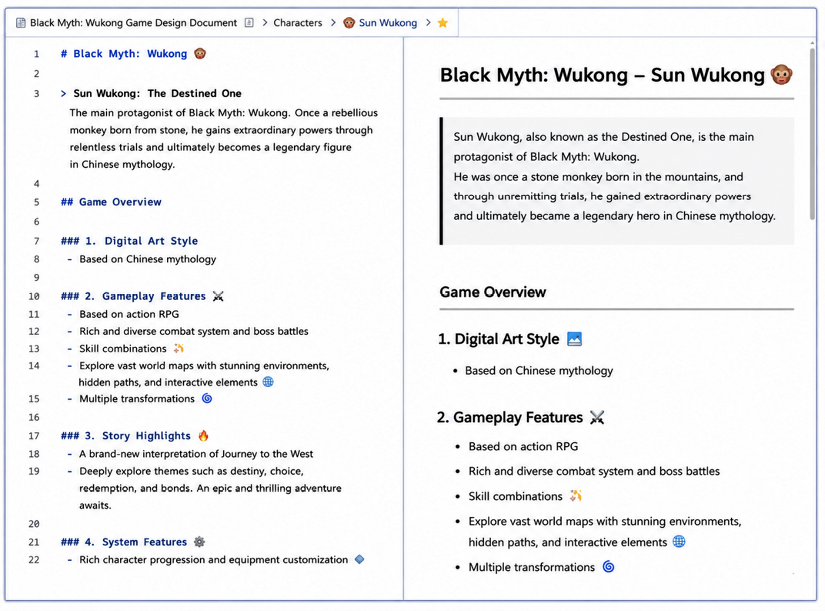Screen dimensions: 825x611
Task: Click blue diamond icon on editor line 22
Action: point(359,559)
